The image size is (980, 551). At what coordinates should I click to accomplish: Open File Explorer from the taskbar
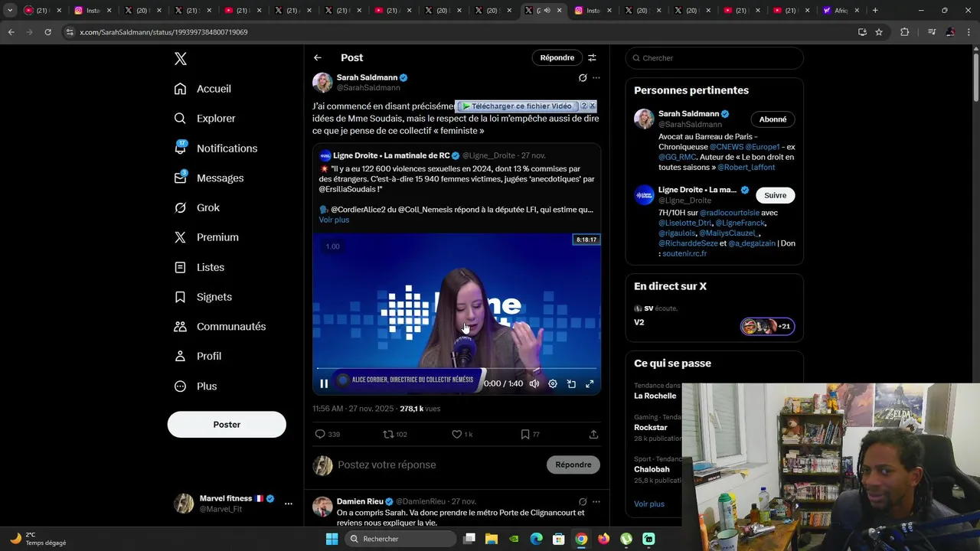pyautogui.click(x=492, y=539)
